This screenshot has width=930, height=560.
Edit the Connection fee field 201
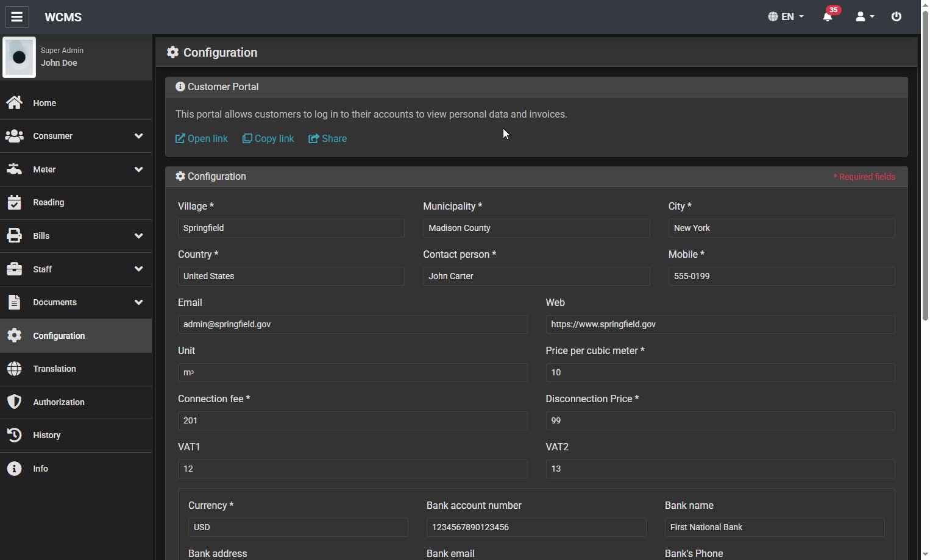tap(353, 420)
